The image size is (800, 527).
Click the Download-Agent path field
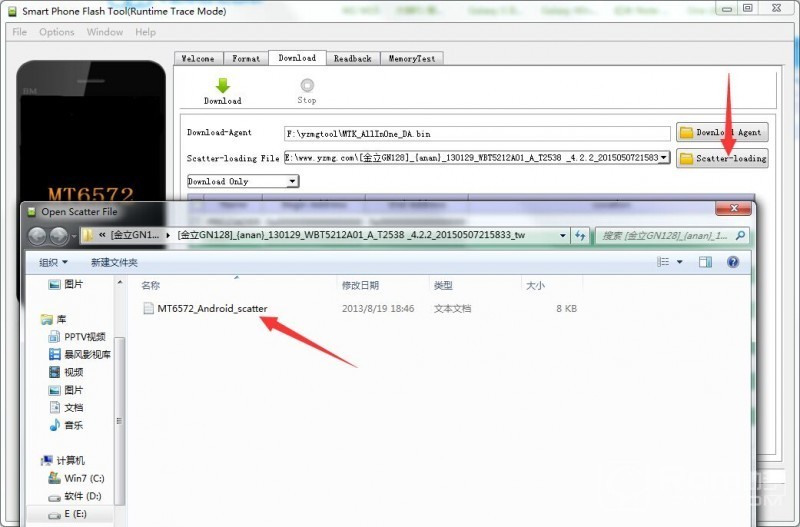(477, 134)
